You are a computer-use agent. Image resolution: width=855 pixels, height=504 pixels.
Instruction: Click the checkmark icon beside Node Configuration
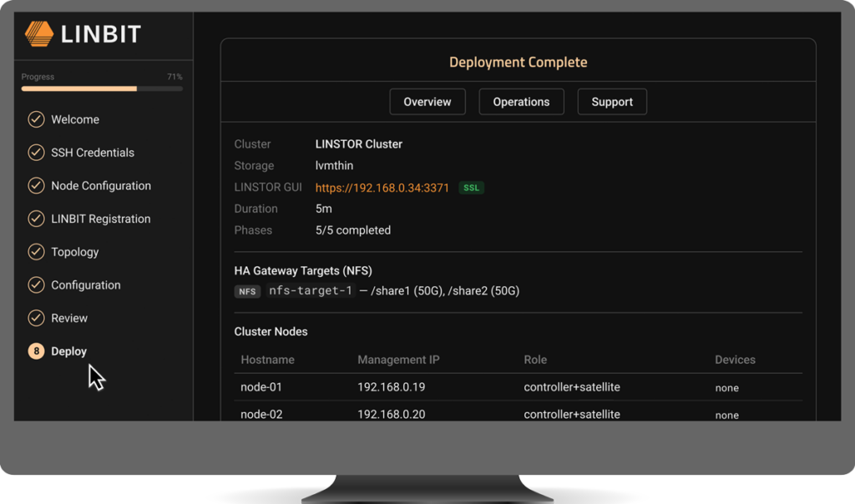36,186
